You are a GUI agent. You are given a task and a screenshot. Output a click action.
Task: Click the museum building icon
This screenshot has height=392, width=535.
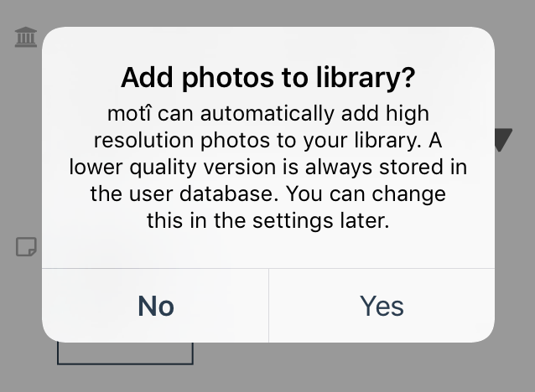[x=26, y=37]
